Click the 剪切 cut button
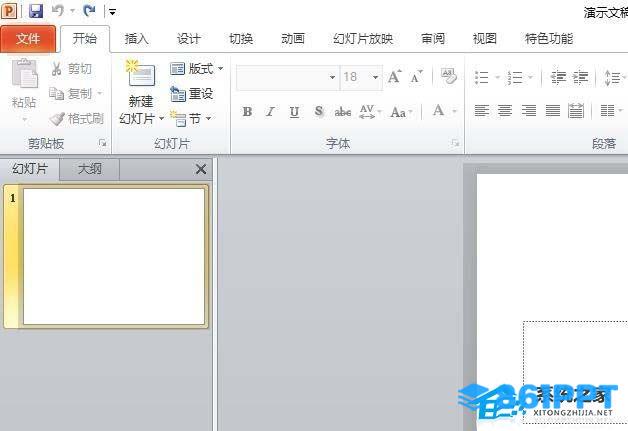The height and width of the screenshot is (431, 628). click(72, 69)
